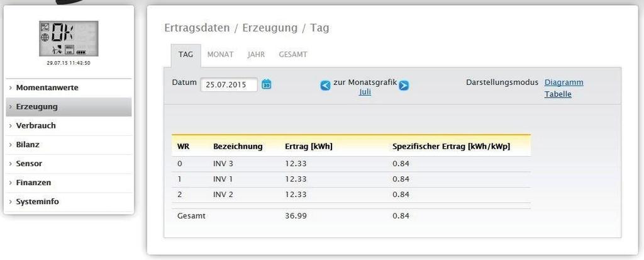Open Systeminfo in the sidebar
The height and width of the screenshot is (260, 644).
[38, 201]
